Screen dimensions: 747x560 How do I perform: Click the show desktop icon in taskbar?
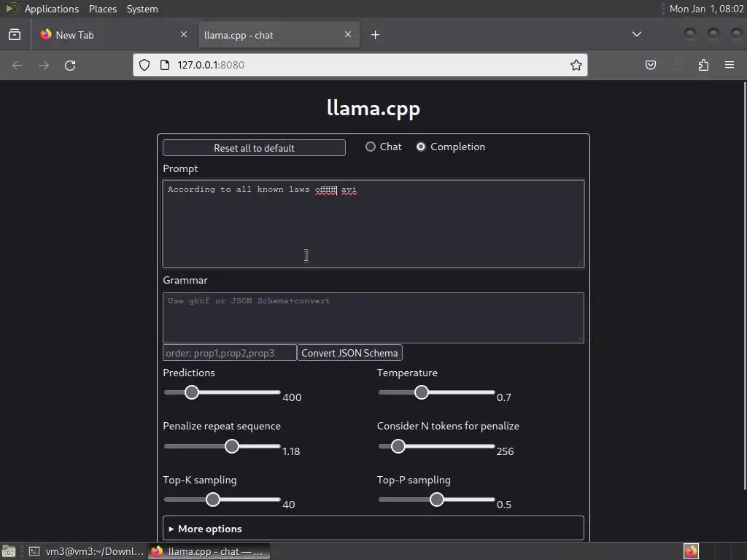(x=9, y=551)
